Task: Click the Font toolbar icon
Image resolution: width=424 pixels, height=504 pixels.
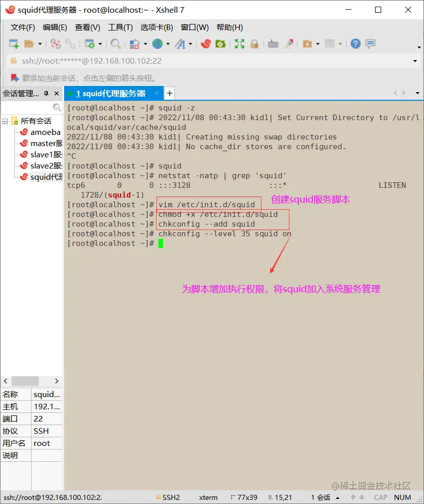Action: (x=180, y=44)
